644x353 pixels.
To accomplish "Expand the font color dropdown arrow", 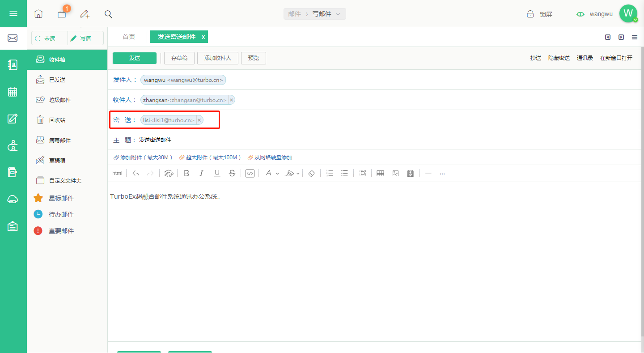I will 277,174.
